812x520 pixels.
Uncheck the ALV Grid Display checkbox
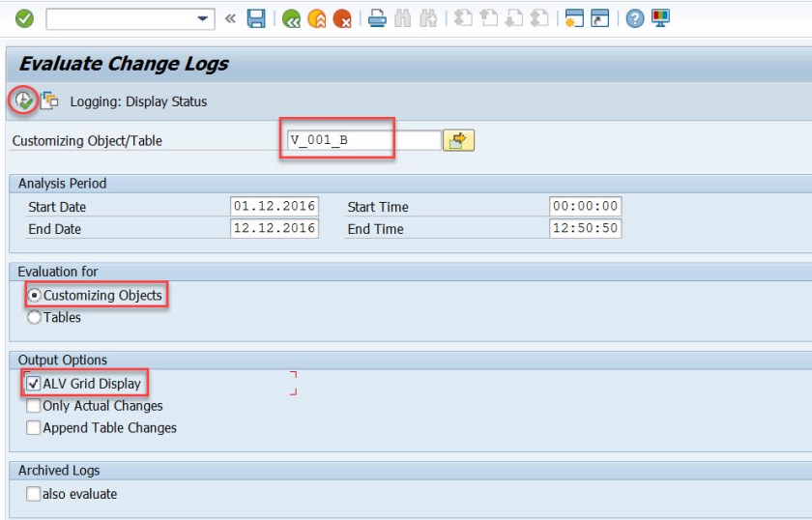[x=33, y=384]
